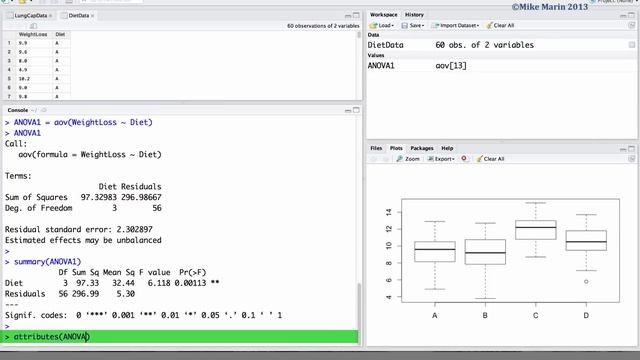The image size is (640, 360).
Task: Clear All plots
Action: point(490,159)
